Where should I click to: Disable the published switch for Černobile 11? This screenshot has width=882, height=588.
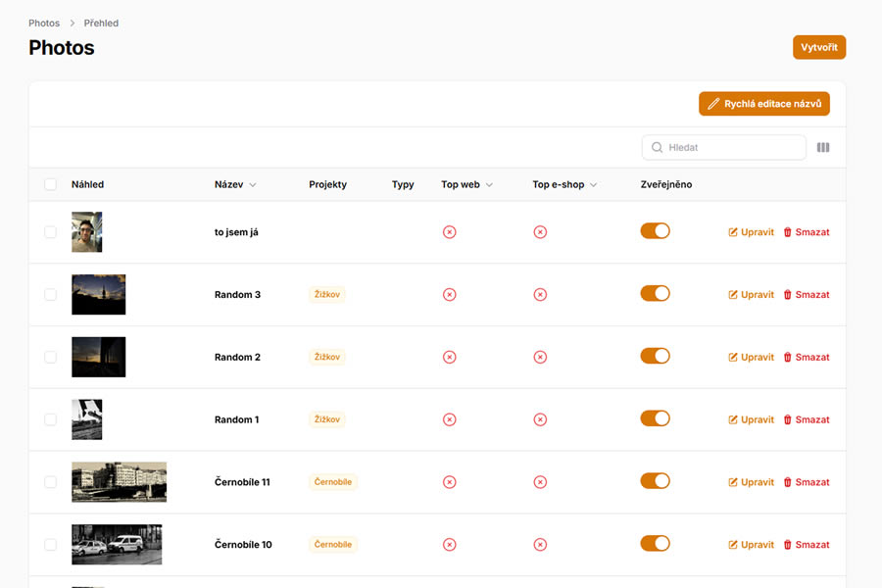coord(655,481)
